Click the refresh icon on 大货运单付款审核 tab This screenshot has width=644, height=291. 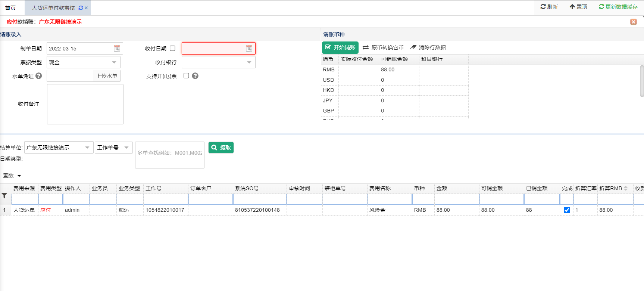pyautogui.click(x=81, y=8)
